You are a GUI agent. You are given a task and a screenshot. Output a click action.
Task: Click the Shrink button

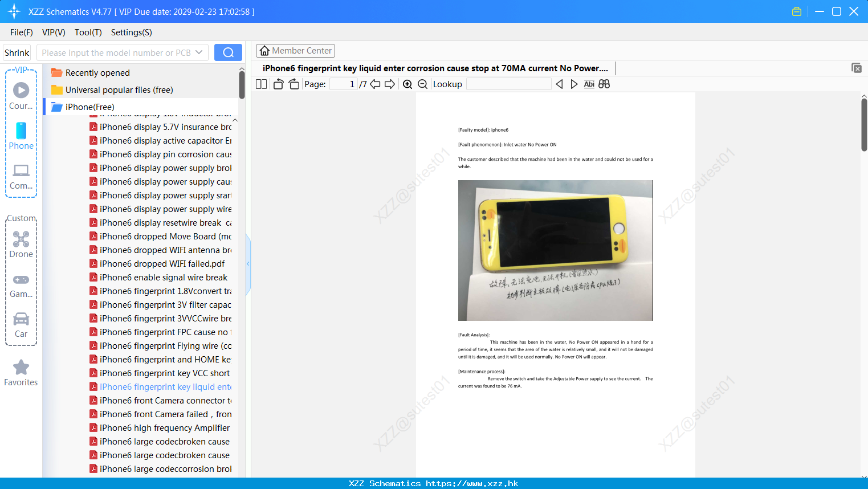tap(17, 52)
